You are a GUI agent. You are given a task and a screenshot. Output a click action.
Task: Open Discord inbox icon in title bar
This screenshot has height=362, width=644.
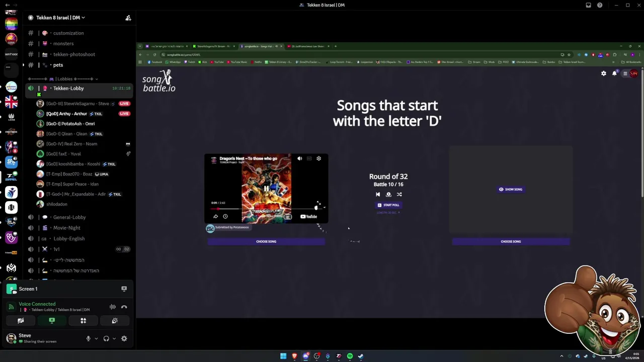point(588,5)
